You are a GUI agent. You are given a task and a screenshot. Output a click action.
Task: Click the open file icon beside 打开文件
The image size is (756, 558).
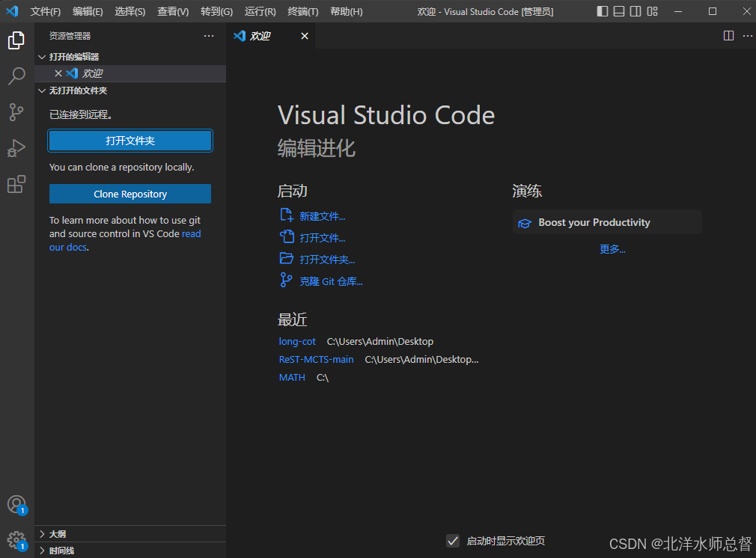(x=287, y=236)
